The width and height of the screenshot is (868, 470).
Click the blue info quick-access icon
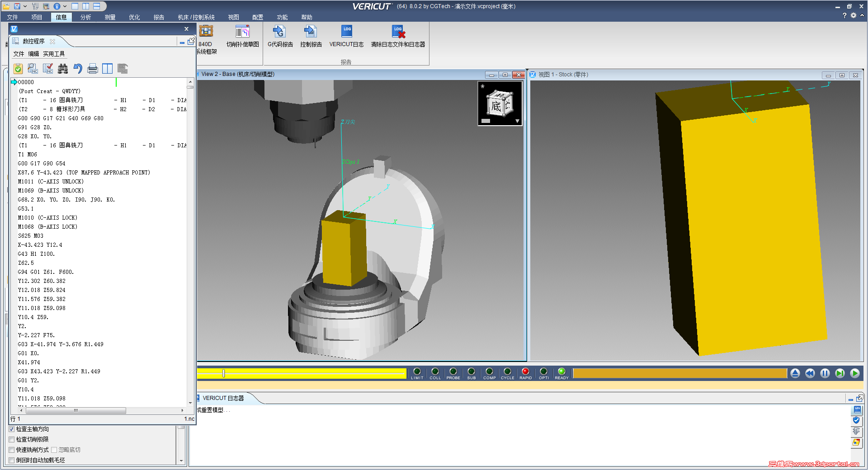[x=57, y=6]
